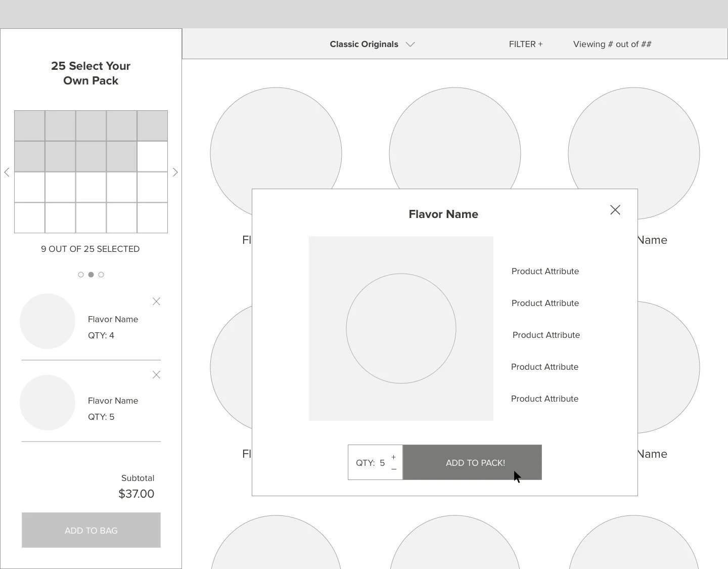Viewport: 728px width, 569px height.
Task: Click the QTY: 4 text in sidebar
Action: coord(101,335)
